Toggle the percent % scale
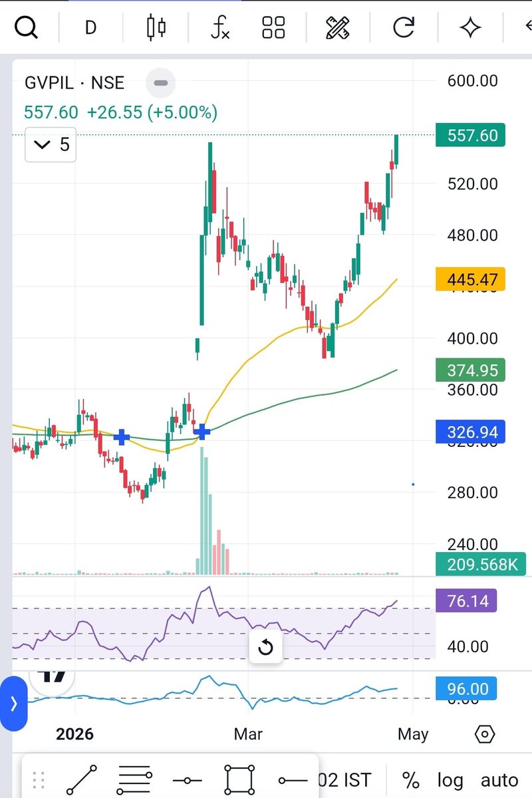This screenshot has width=532, height=798. [x=411, y=780]
